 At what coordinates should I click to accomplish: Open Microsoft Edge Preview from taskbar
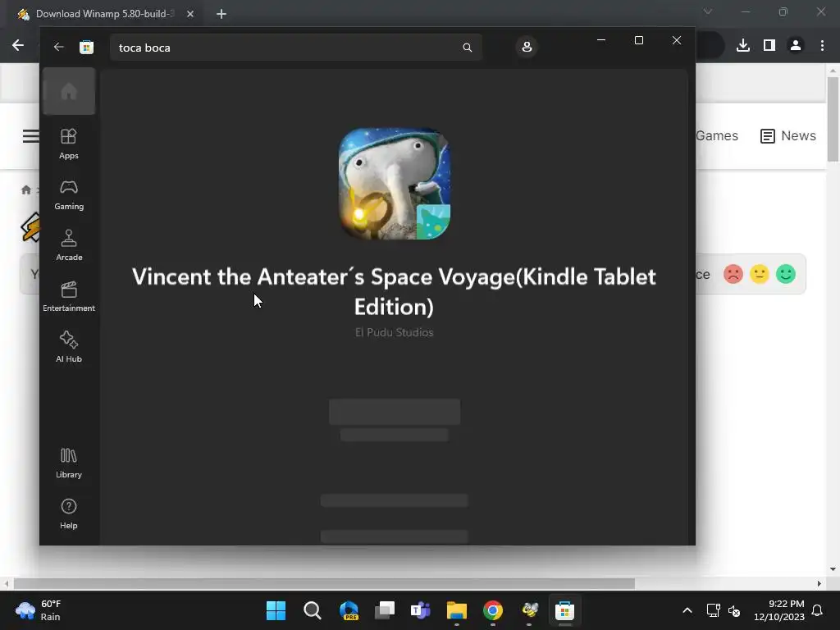coord(349,610)
